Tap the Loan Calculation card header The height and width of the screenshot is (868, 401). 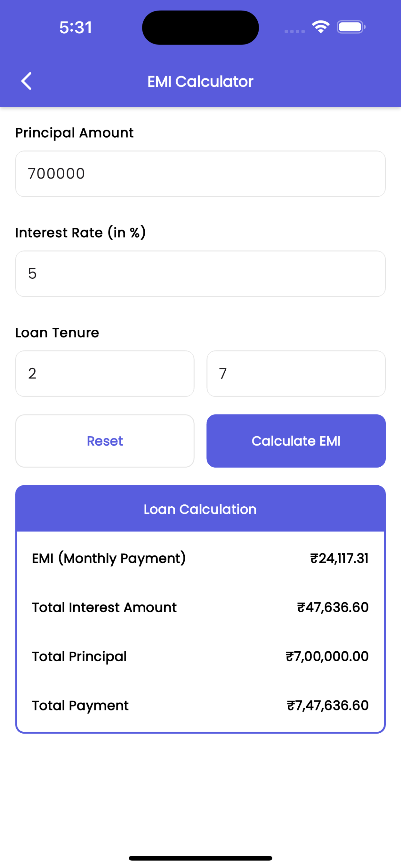tap(200, 509)
